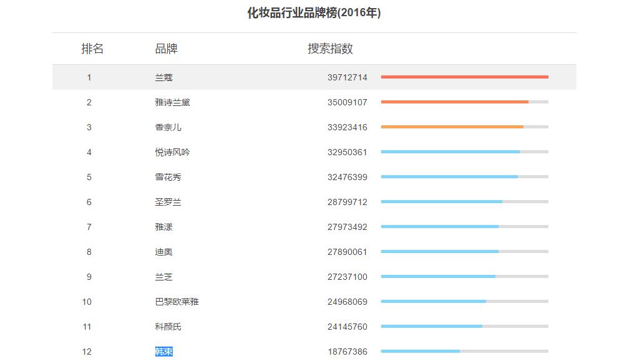The width and height of the screenshot is (632, 364).
Task: Click the blue index bar for 科颜氏
Action: coord(432,327)
